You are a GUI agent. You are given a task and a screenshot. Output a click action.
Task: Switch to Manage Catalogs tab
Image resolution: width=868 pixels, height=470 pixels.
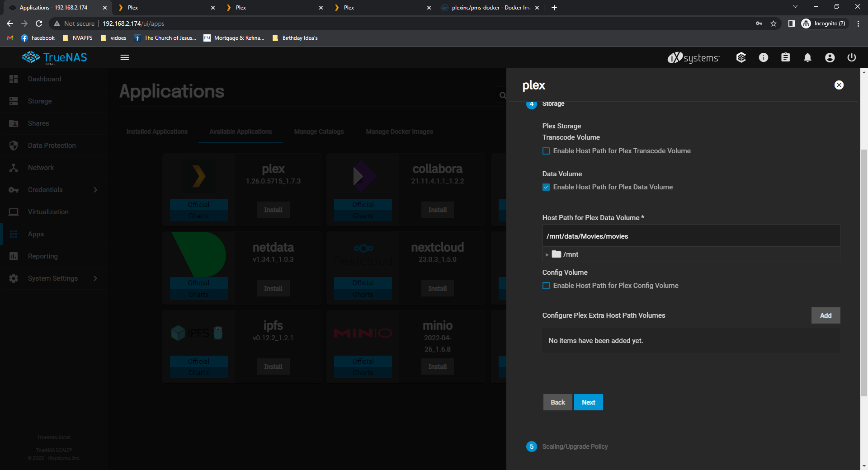[319, 132]
